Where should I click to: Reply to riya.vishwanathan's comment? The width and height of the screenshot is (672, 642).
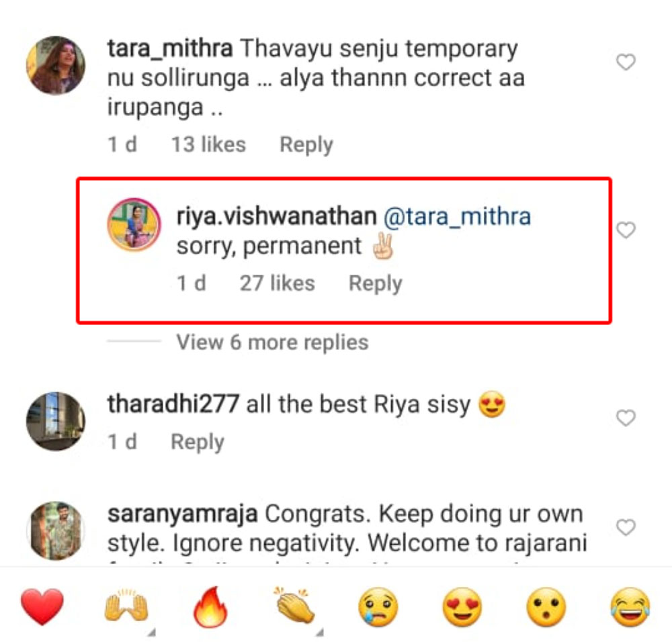[376, 283]
